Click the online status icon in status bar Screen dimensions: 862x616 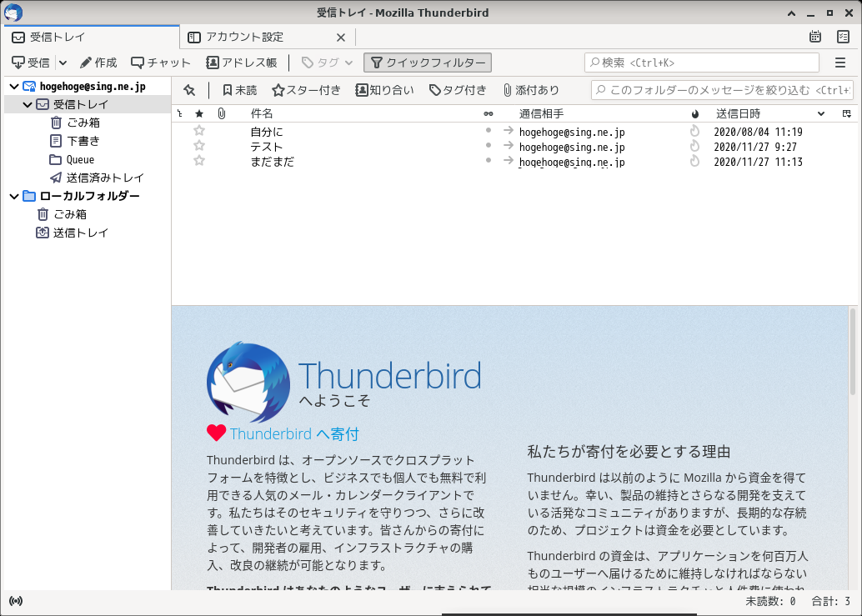click(x=16, y=601)
